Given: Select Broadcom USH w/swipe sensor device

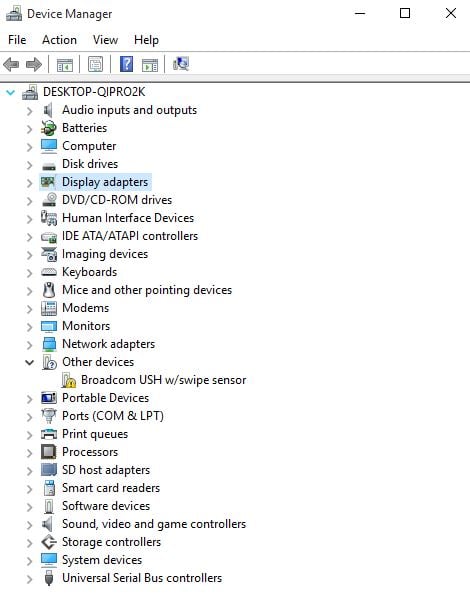Looking at the screenshot, I should click(x=163, y=380).
